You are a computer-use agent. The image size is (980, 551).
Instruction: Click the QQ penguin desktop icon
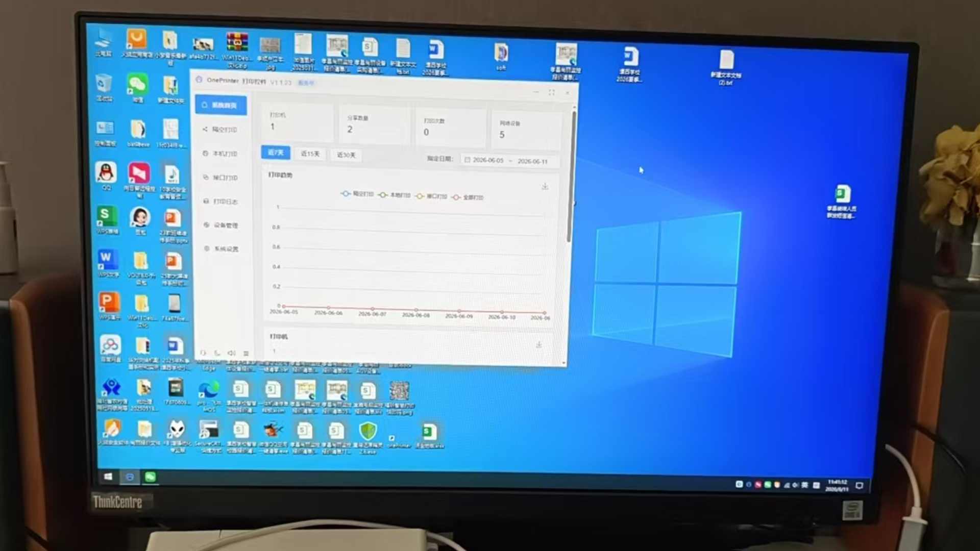(x=106, y=176)
